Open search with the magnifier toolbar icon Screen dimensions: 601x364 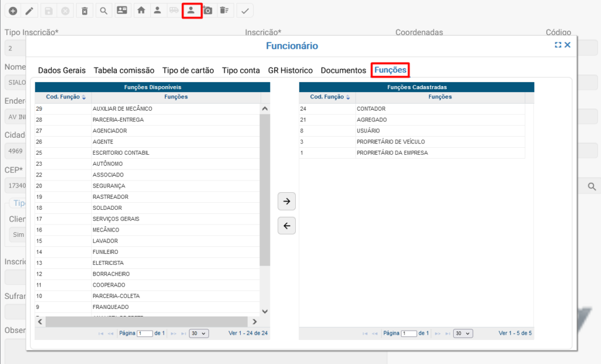tap(103, 11)
